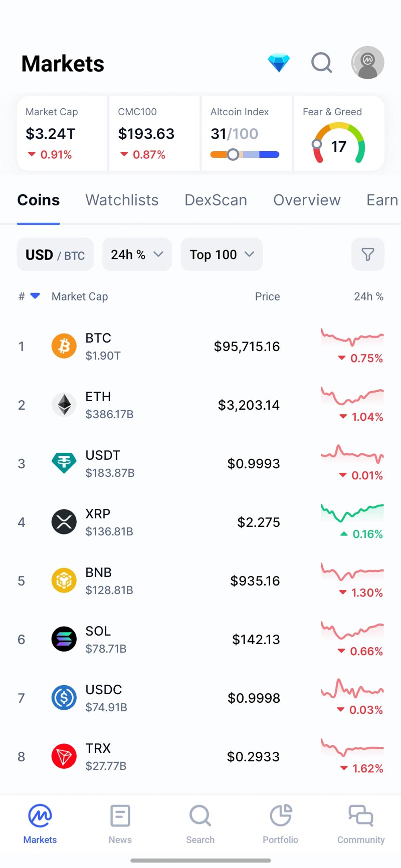Open the profile avatar
This screenshot has width=401, height=868.
[367, 63]
